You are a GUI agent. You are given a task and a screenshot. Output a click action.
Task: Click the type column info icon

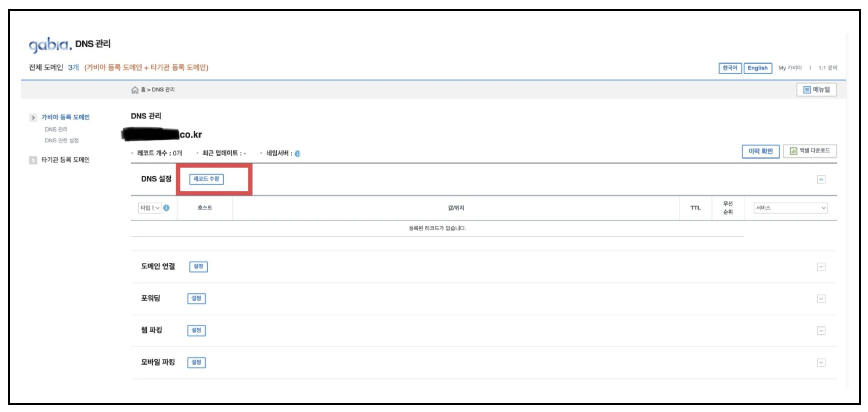click(x=166, y=208)
